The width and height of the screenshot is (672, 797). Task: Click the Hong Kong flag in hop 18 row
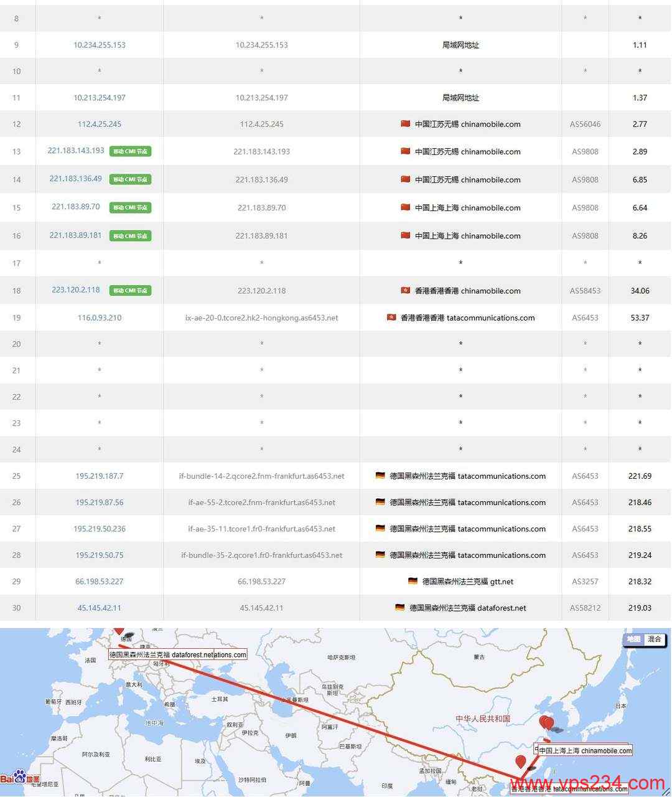(406, 290)
